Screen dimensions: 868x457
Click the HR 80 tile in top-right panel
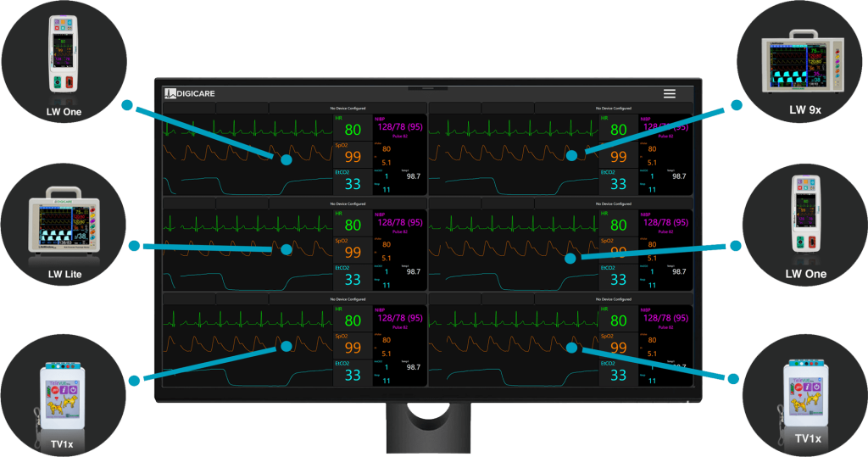pos(618,128)
